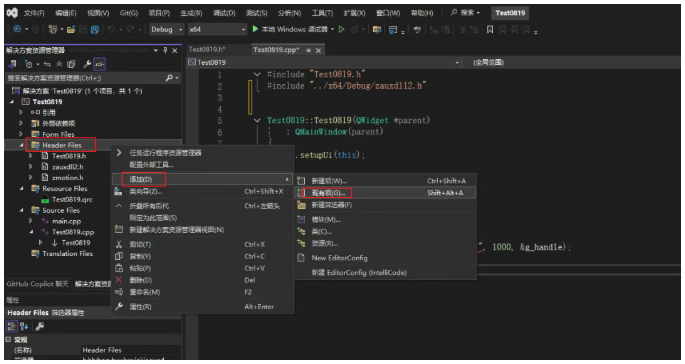Open Properties (属性) at context menu bottom
685x364 pixels.
pos(202,307)
